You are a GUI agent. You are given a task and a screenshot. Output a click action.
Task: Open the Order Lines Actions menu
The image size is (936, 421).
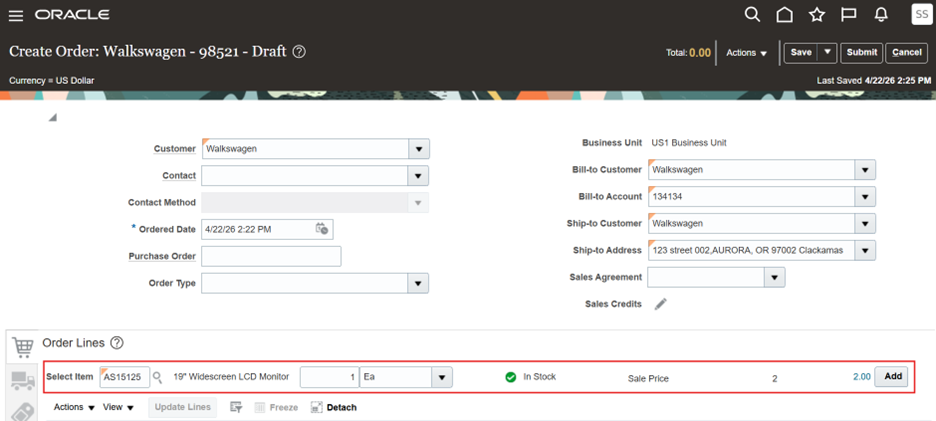(74, 407)
